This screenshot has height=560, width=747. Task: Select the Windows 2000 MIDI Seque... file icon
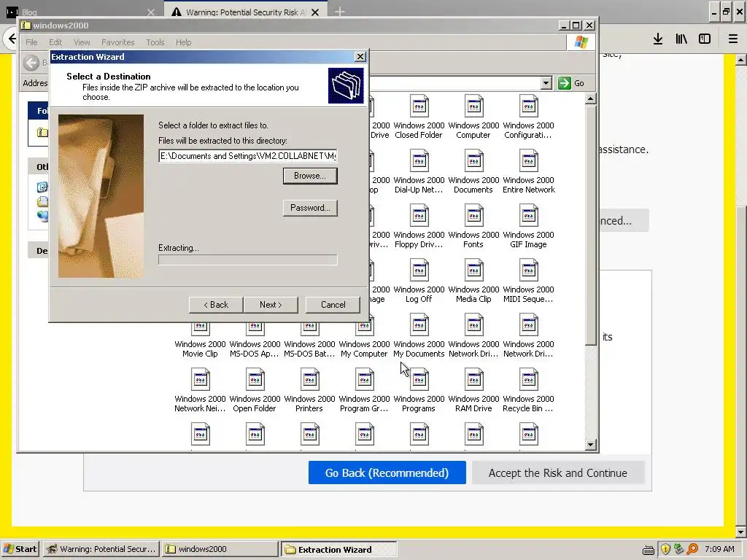coord(528,271)
